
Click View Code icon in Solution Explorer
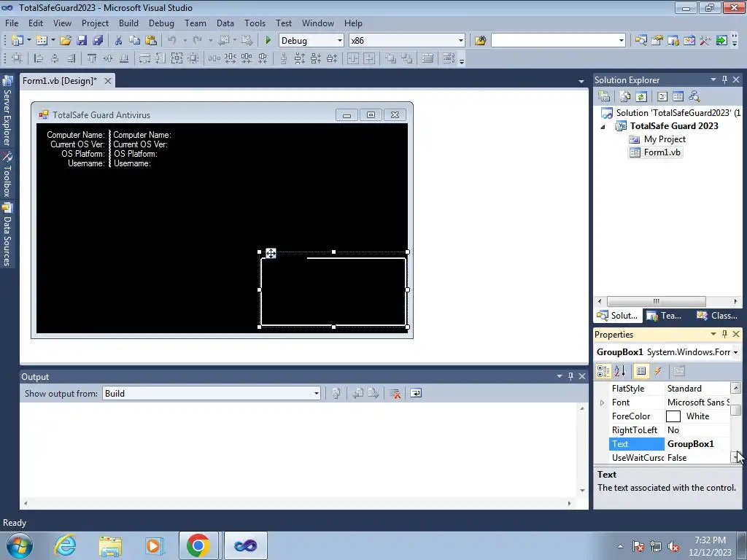pyautogui.click(x=662, y=97)
